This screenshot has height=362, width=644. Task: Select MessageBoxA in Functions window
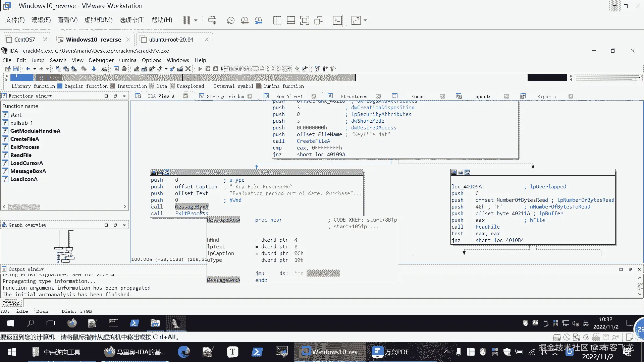[28, 171]
